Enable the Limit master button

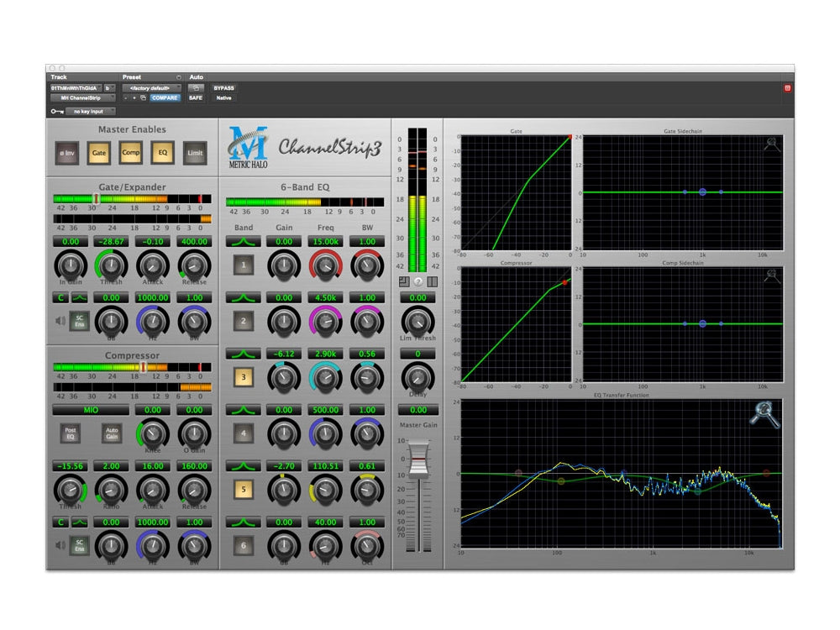coord(195,153)
